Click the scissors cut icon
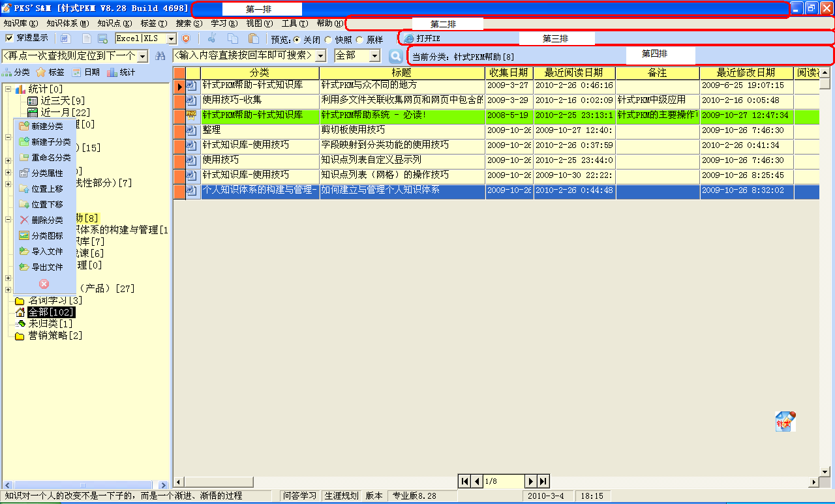Screen dimensions: 835x504 211,39
